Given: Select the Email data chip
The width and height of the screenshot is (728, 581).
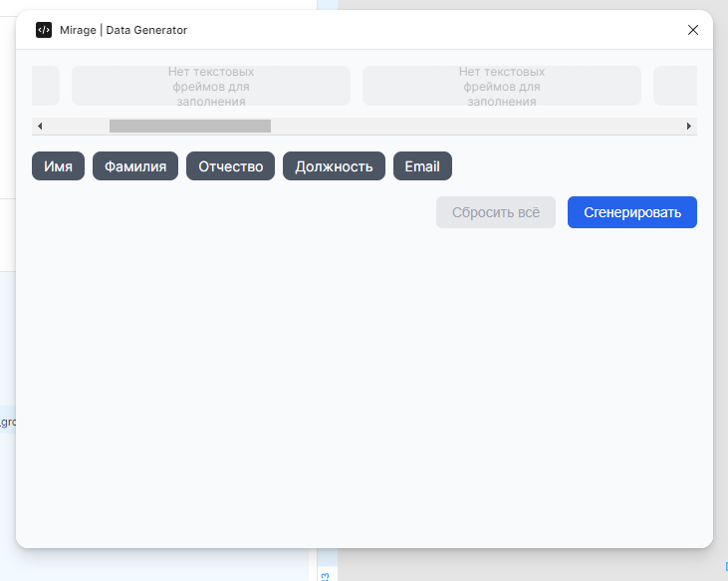Looking at the screenshot, I should point(422,166).
